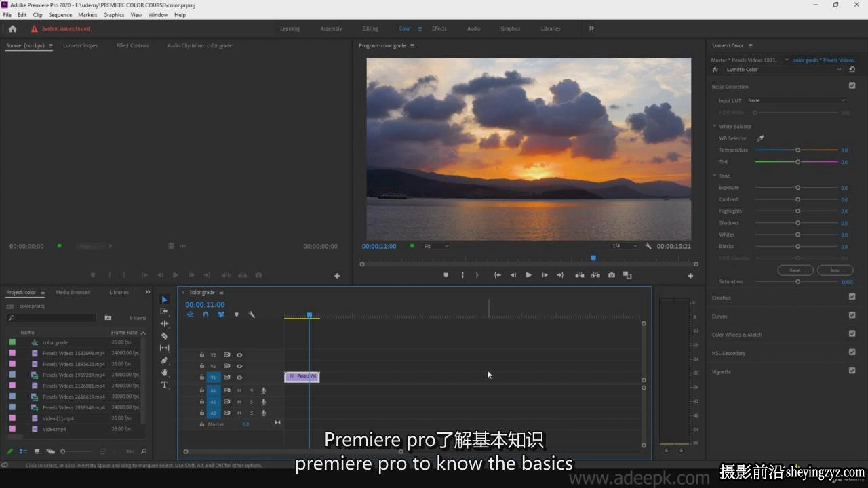Click the project search input field

(52, 317)
